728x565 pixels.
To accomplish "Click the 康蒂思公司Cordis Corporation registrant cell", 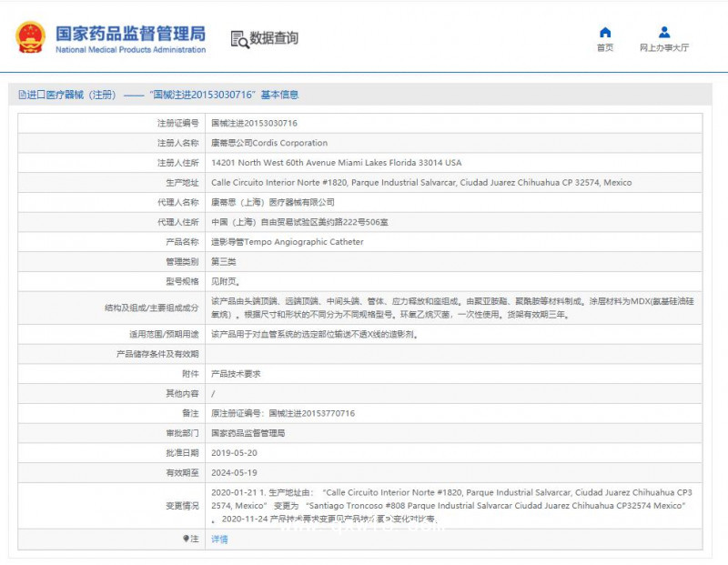I will click(x=269, y=143).
